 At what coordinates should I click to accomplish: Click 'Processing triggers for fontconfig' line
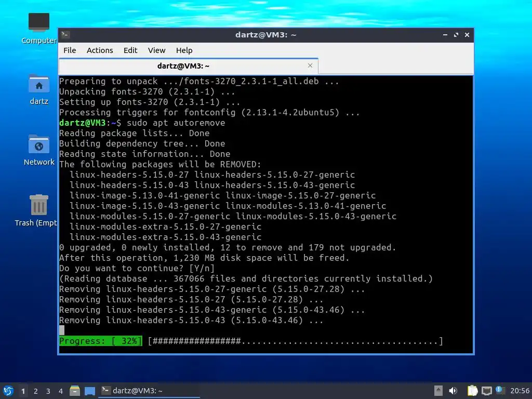point(209,112)
